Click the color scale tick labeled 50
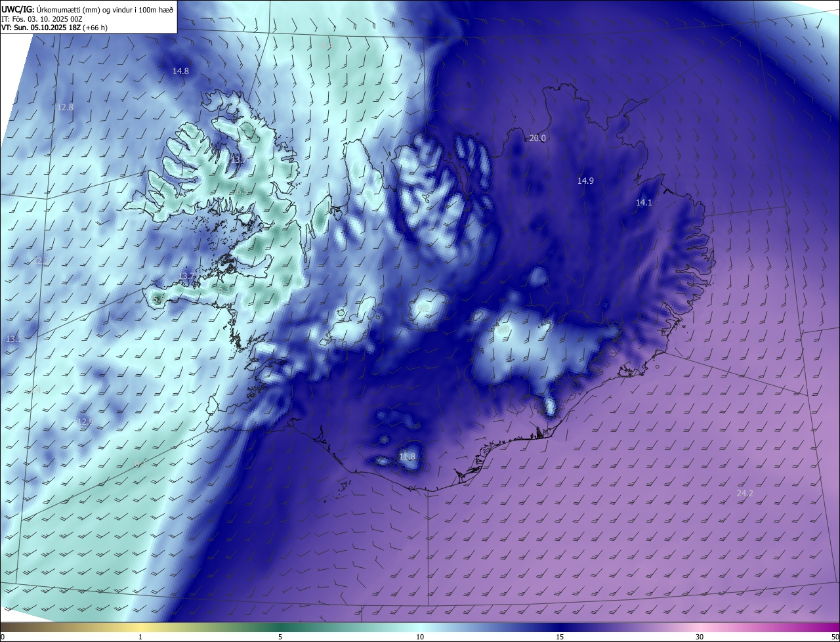This screenshot has width=840, height=642. (x=835, y=637)
